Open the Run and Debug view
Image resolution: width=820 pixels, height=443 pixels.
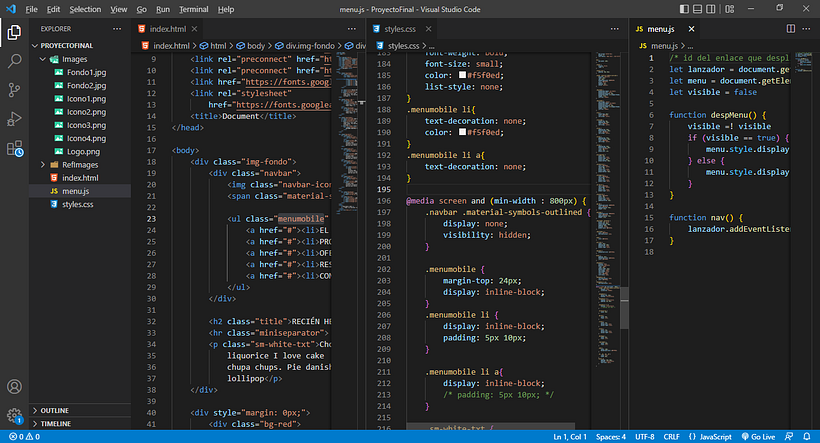click(14, 119)
